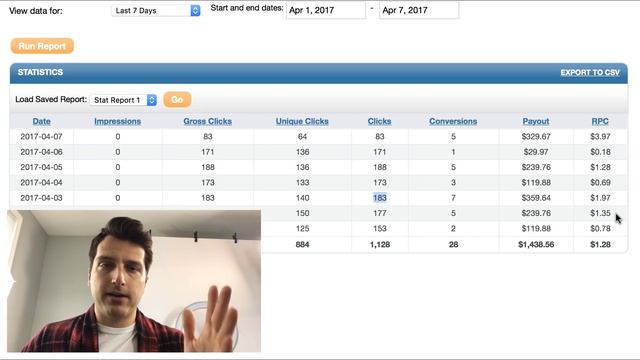Sort by the Payout column header
The width and height of the screenshot is (640, 360).
(x=536, y=121)
